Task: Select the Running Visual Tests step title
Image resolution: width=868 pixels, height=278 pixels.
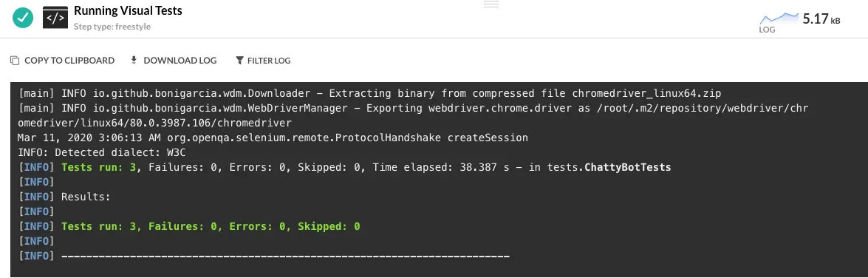Action: pos(128,10)
